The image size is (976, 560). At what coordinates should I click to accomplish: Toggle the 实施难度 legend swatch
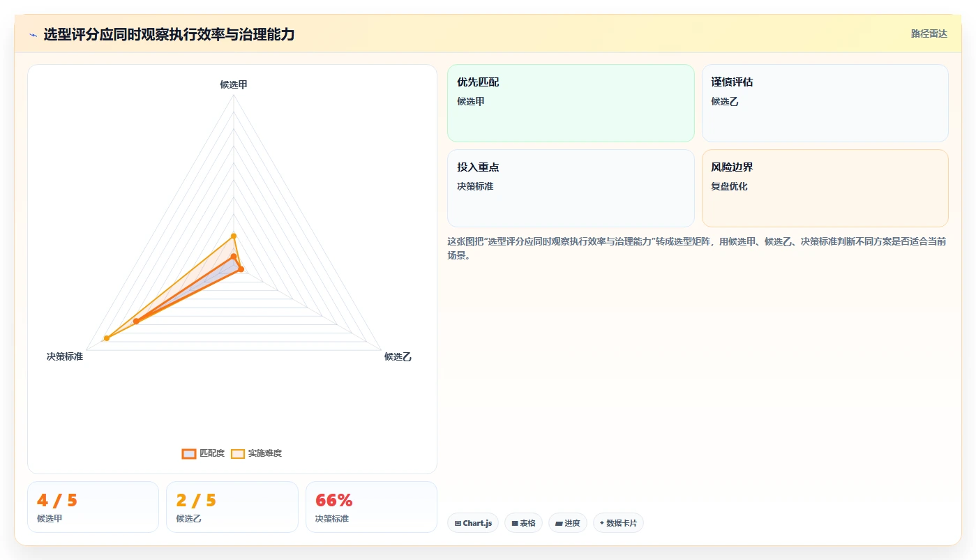tap(238, 454)
